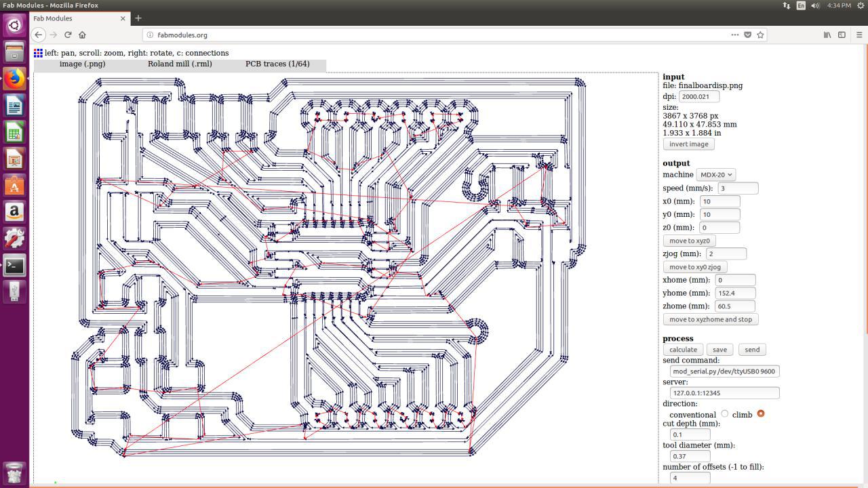868x488 pixels.
Task: Edit the y0 (mm) field
Action: [x=719, y=214]
